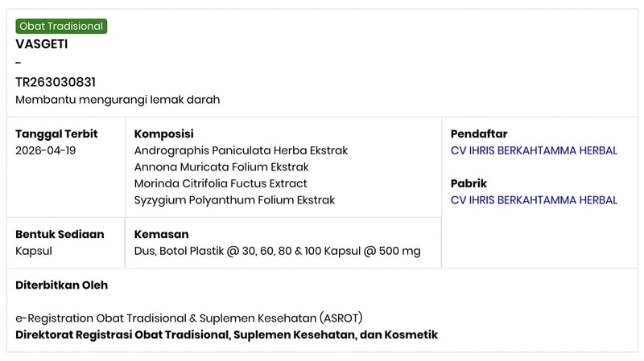Select Annona Muricata Folium Ekstrak ingredient
This screenshot has width=644, height=361.
point(221,167)
